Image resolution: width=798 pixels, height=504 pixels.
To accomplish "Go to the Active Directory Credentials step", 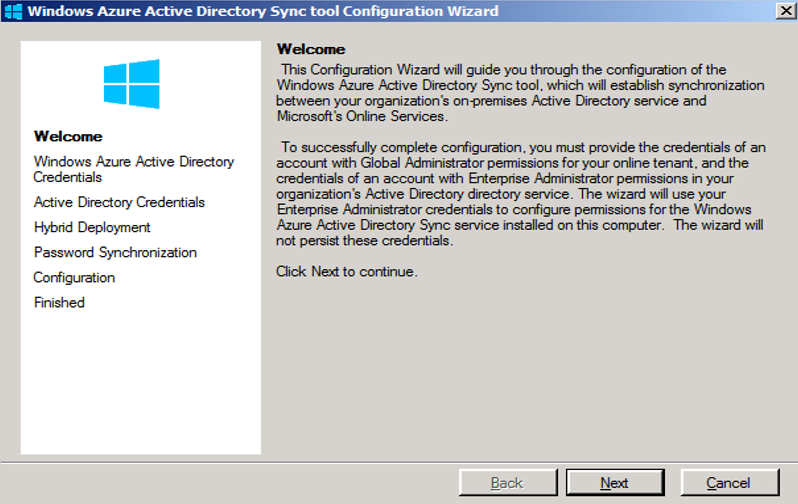I will click(119, 202).
